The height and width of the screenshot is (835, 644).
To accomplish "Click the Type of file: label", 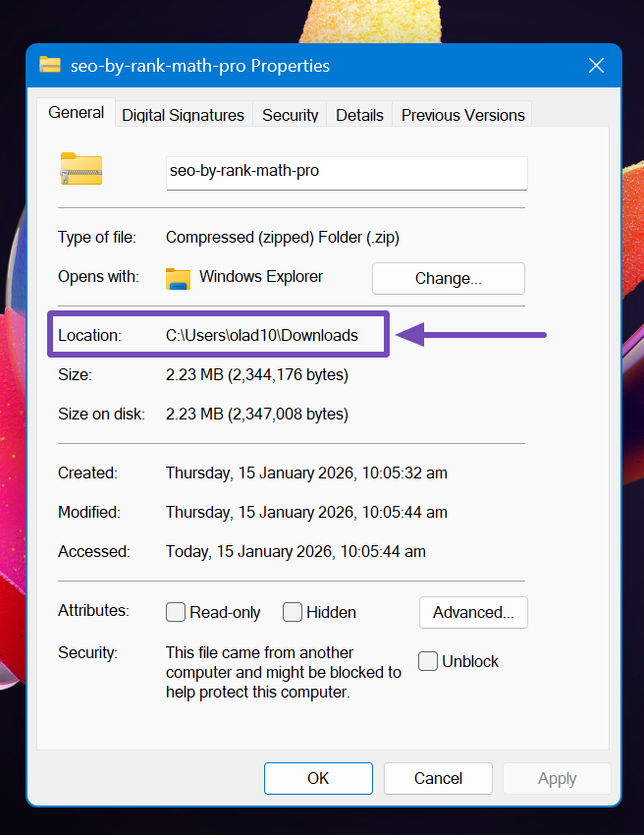I will point(97,237).
